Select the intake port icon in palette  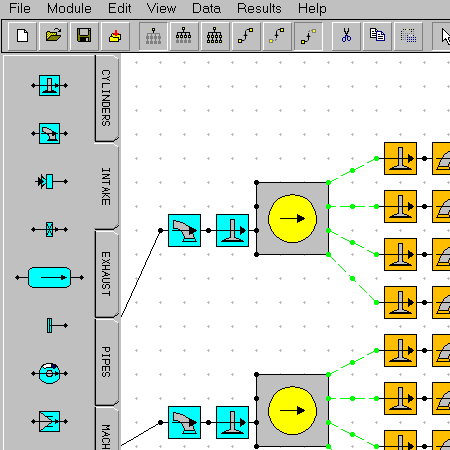coord(49,134)
